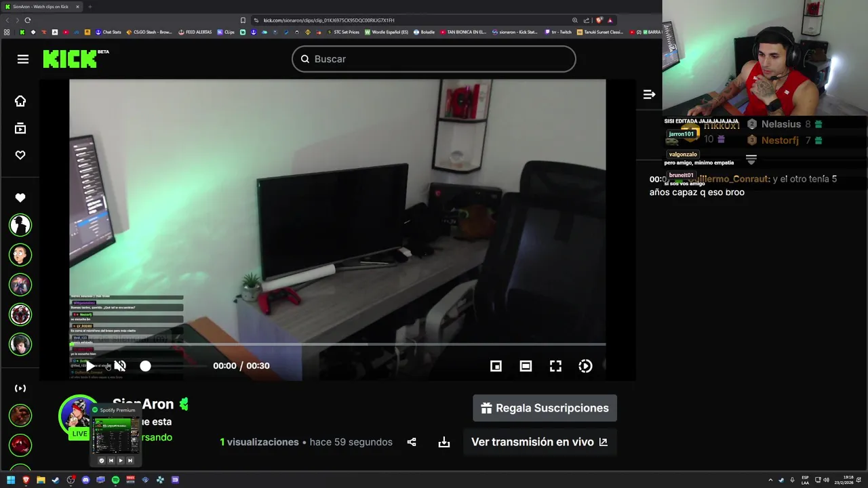Click the Buscar search field
Screen dimensions: 868x488
434,59
